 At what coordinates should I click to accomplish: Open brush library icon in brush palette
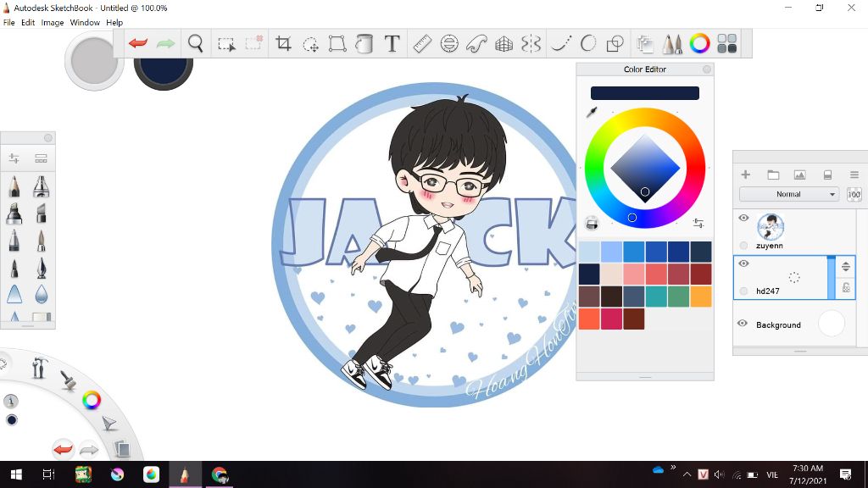click(41, 158)
